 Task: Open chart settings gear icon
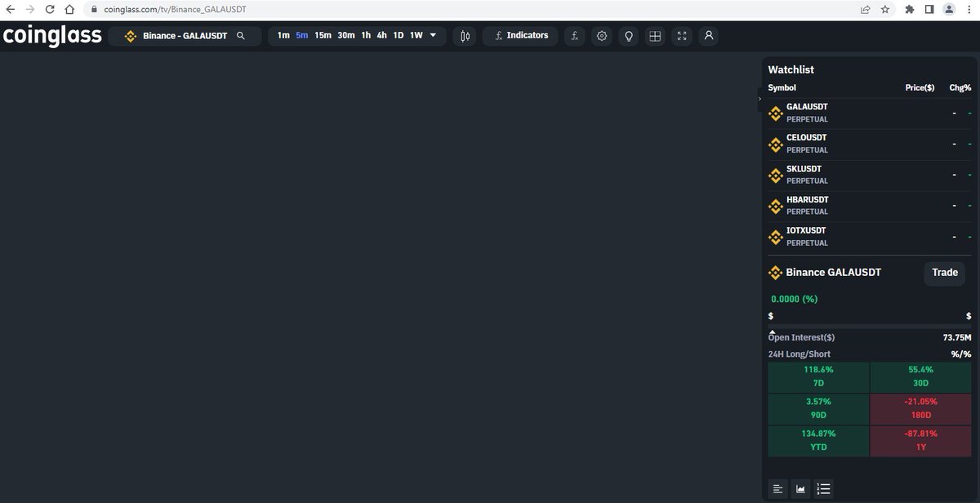(602, 36)
